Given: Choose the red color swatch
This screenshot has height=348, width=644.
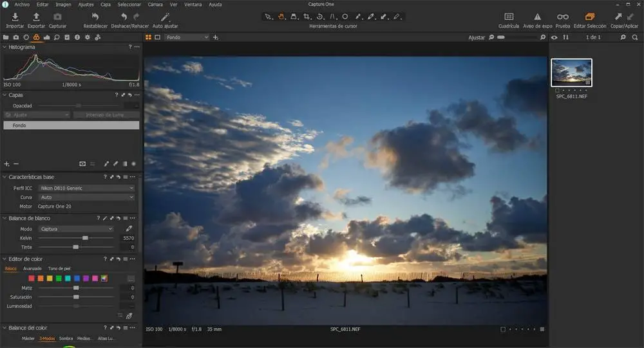Looking at the screenshot, I should (x=32, y=279).
